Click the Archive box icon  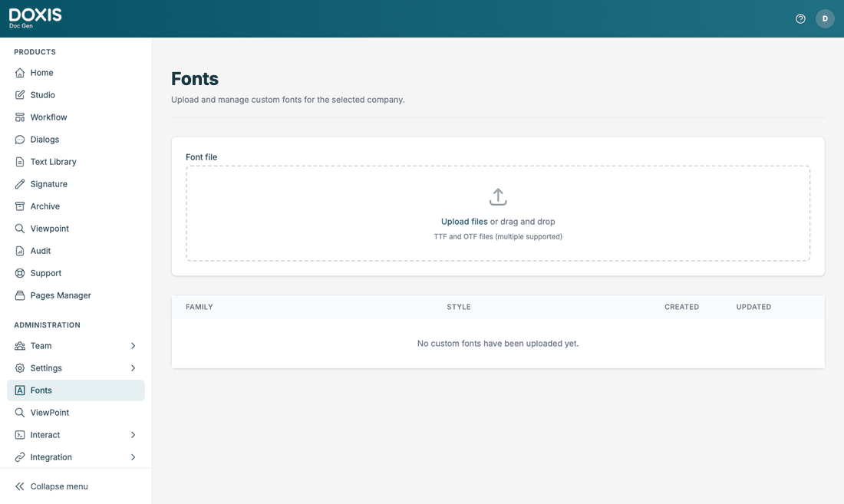coord(20,206)
